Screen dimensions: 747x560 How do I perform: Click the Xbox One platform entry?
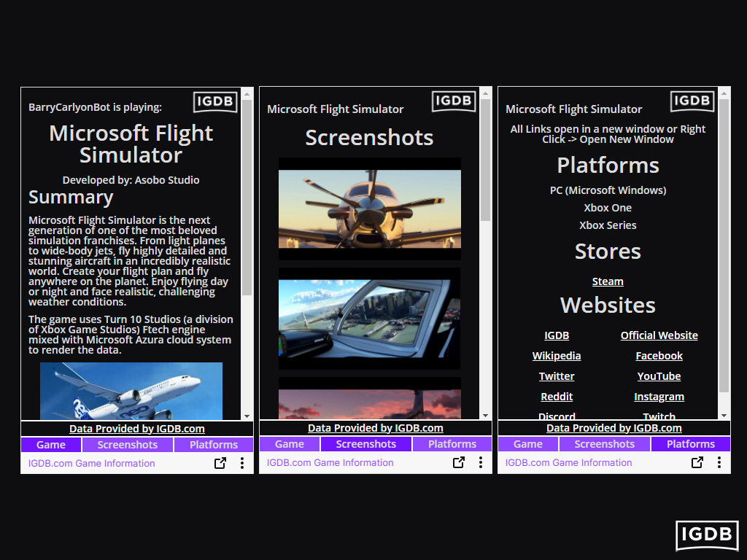pyautogui.click(x=608, y=208)
